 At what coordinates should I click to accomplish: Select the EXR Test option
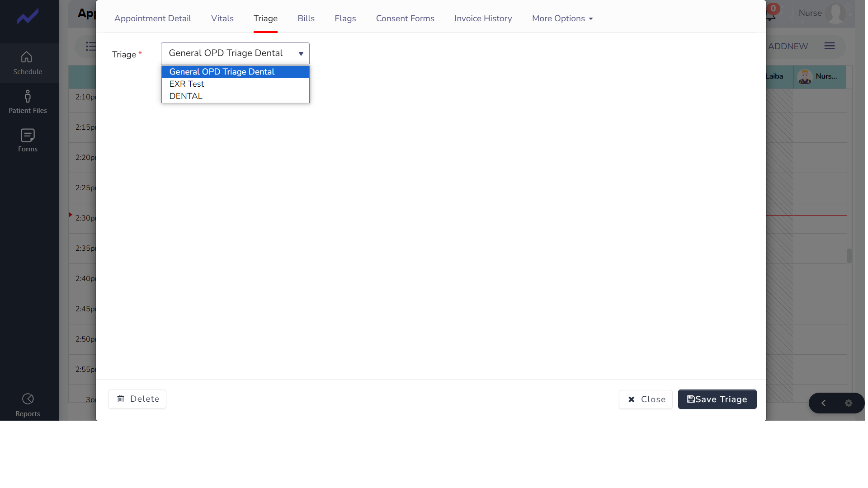coord(187,84)
